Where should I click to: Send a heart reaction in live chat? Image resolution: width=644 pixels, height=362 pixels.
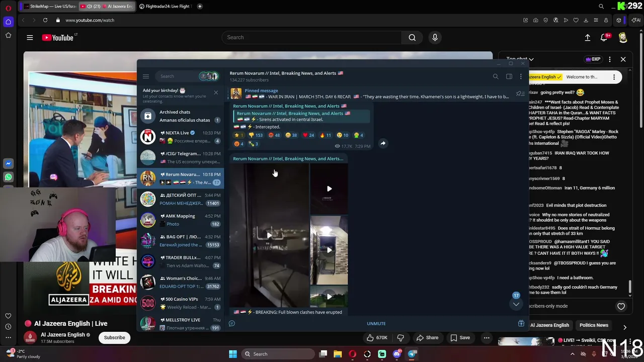pyautogui.click(x=621, y=306)
